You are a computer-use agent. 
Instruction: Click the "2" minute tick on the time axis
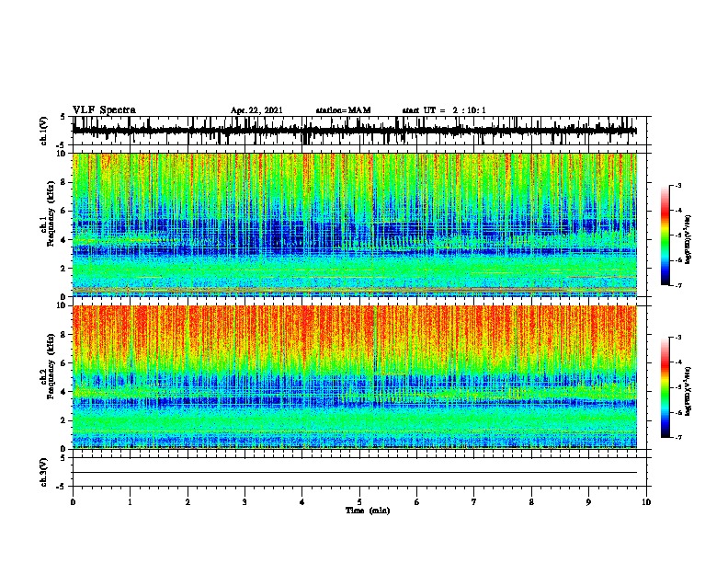(188, 502)
